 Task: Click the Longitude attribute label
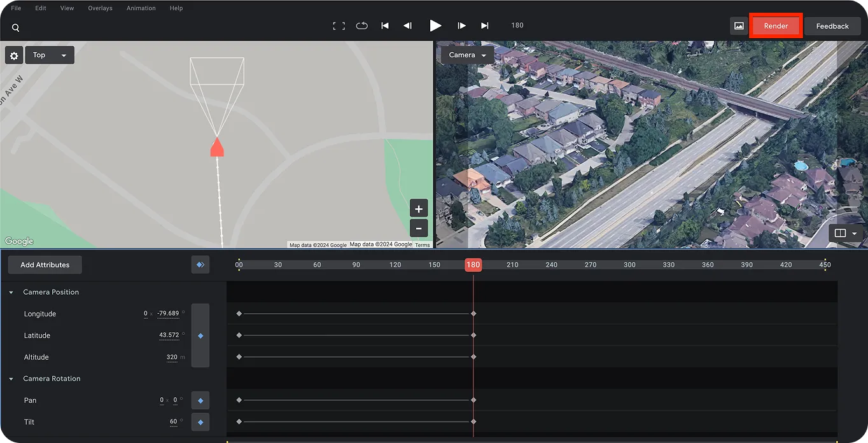(x=40, y=314)
